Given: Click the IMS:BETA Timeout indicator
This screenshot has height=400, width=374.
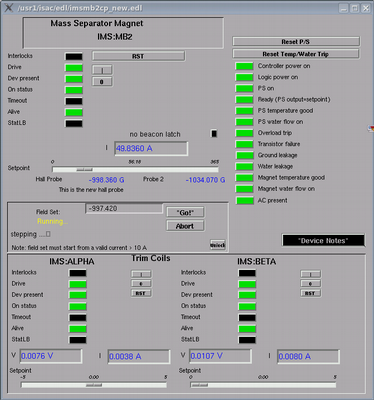Looking at the screenshot, I should coord(247,318).
